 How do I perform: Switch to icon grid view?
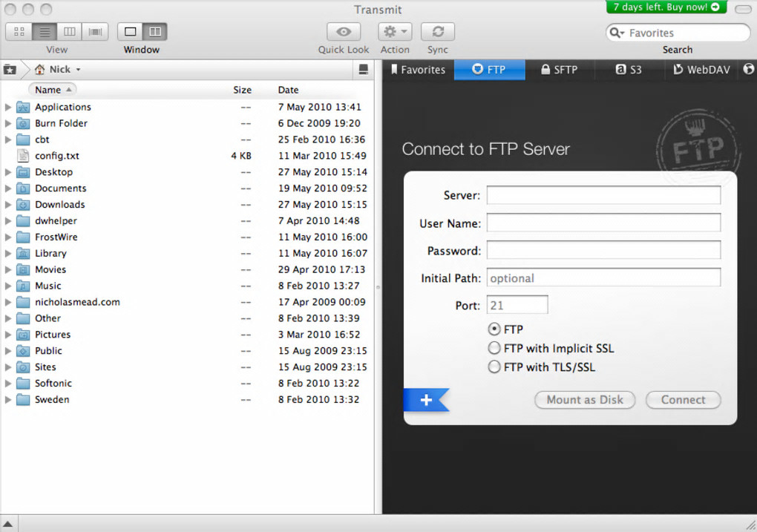coord(19,32)
